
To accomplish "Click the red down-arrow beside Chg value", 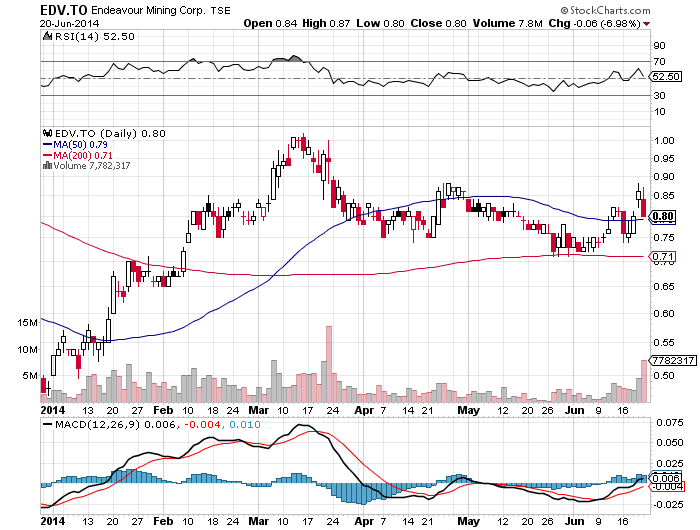I will point(647,24).
